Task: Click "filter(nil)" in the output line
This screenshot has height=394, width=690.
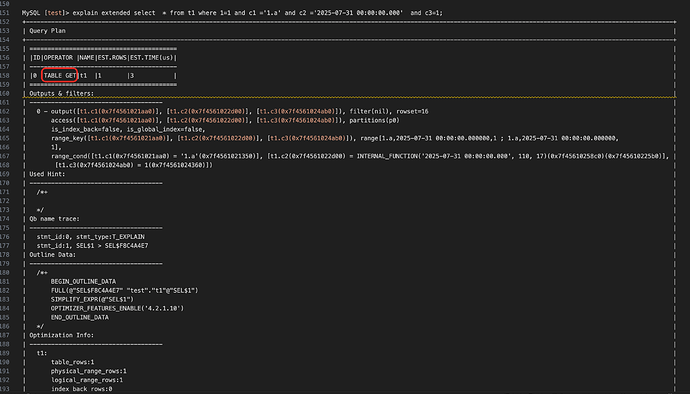Action: tap(369, 111)
